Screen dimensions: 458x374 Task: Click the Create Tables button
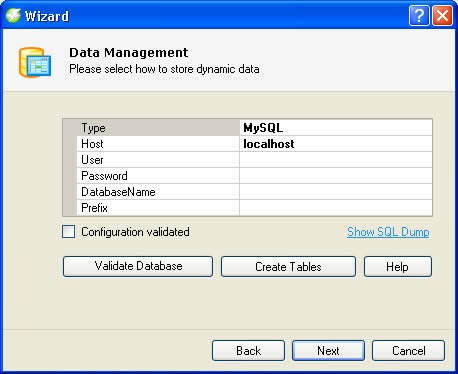pos(288,266)
